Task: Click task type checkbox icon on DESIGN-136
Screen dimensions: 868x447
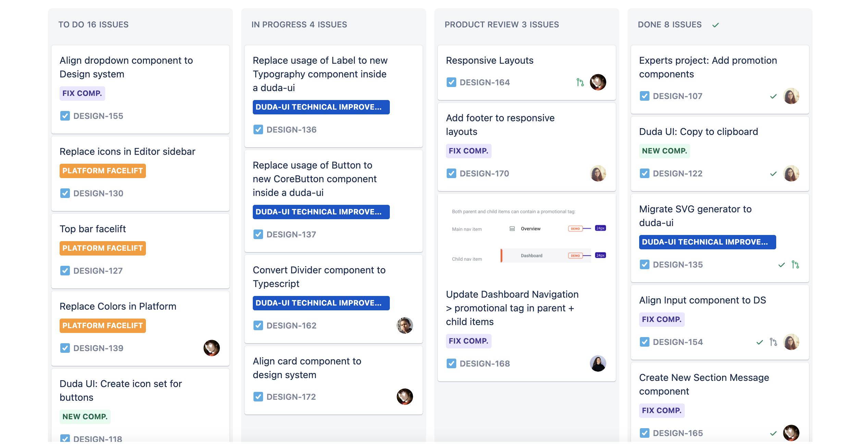Action: 258,129
